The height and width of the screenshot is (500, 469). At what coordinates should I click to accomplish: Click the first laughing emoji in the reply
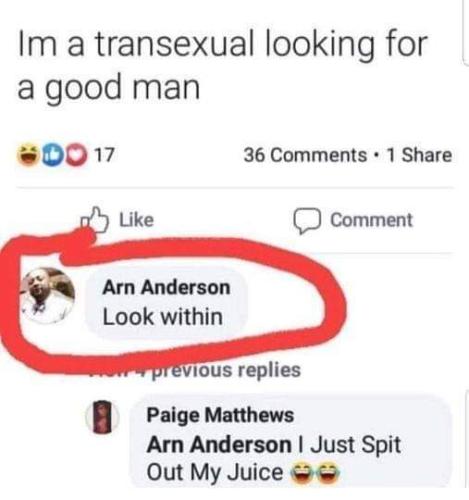(303, 472)
